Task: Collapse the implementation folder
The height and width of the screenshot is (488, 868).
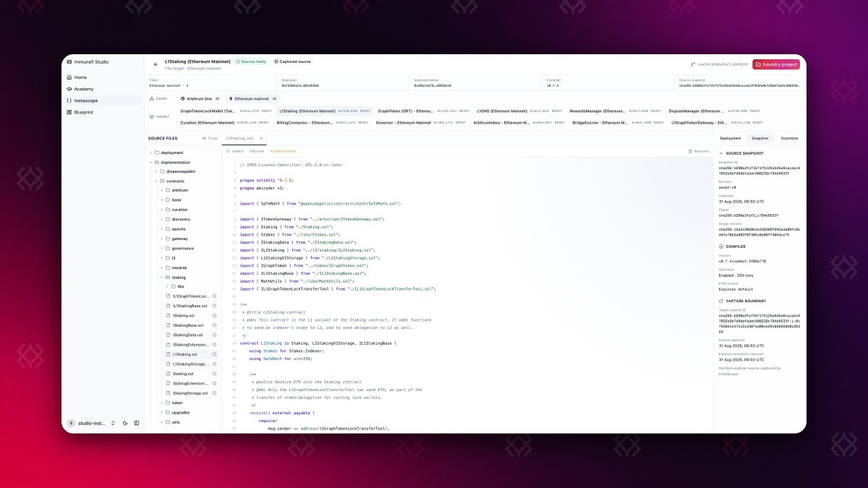Action: pyautogui.click(x=176, y=162)
